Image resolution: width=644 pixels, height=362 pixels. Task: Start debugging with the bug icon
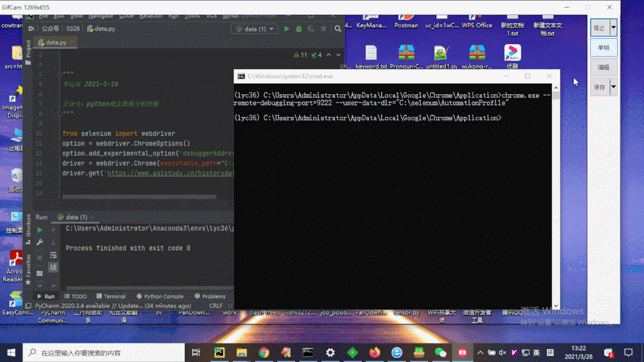[298, 28]
